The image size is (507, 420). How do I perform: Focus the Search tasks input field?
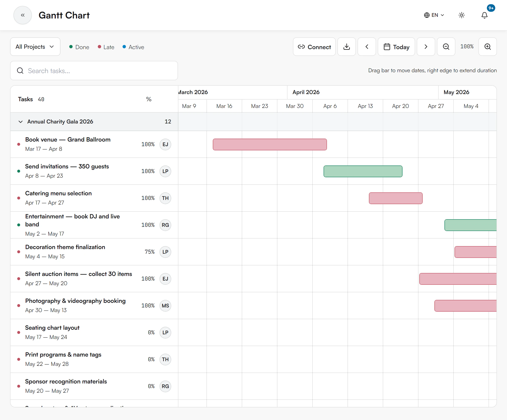click(x=94, y=71)
